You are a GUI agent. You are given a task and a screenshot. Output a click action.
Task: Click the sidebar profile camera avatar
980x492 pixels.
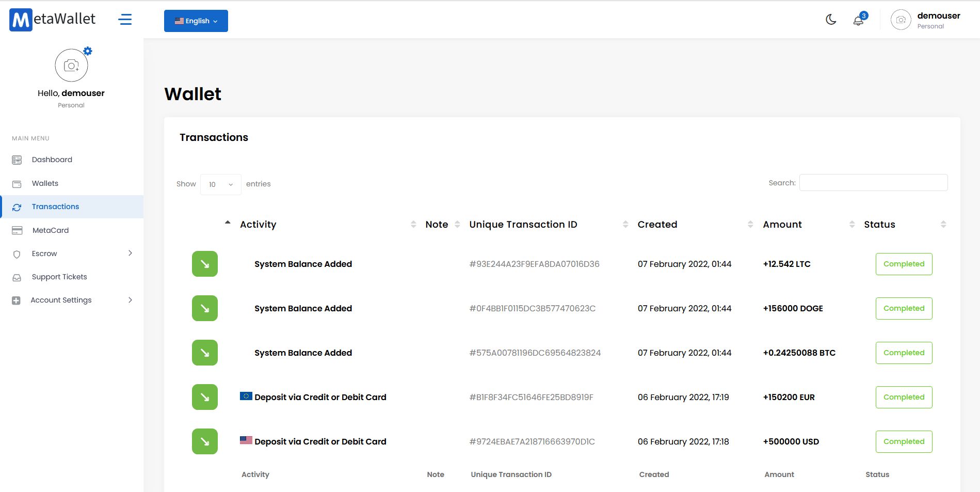[x=71, y=66]
